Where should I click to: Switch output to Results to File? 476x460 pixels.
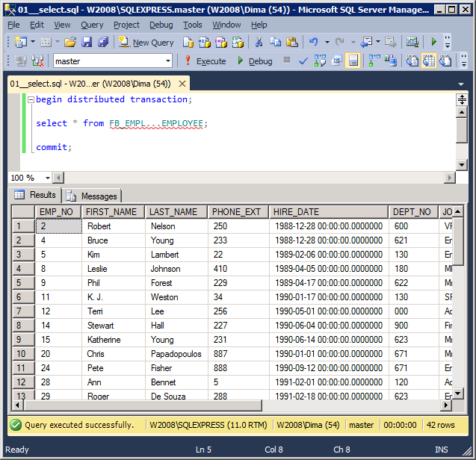[445, 60]
